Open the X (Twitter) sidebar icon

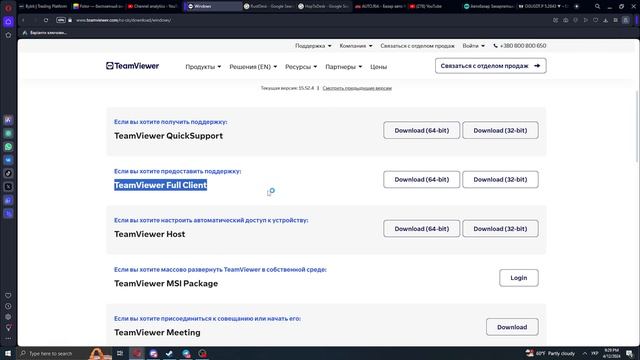coord(8,187)
